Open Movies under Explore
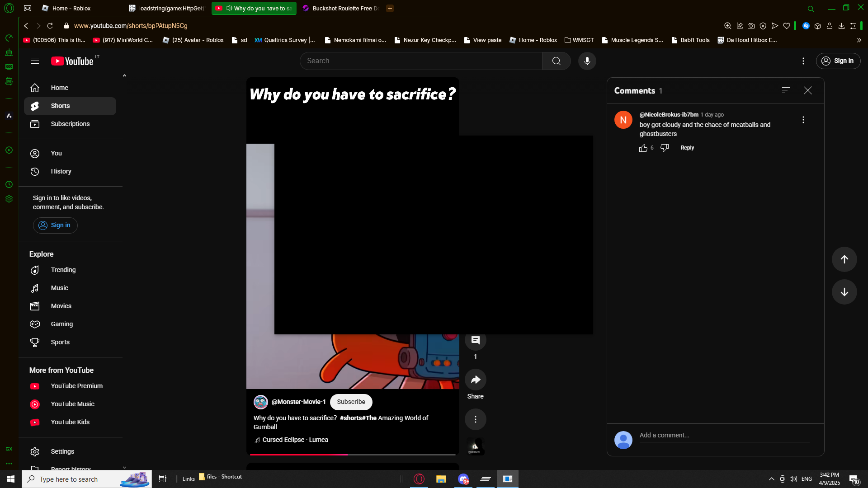This screenshot has height=488, width=868. pyautogui.click(x=70, y=306)
